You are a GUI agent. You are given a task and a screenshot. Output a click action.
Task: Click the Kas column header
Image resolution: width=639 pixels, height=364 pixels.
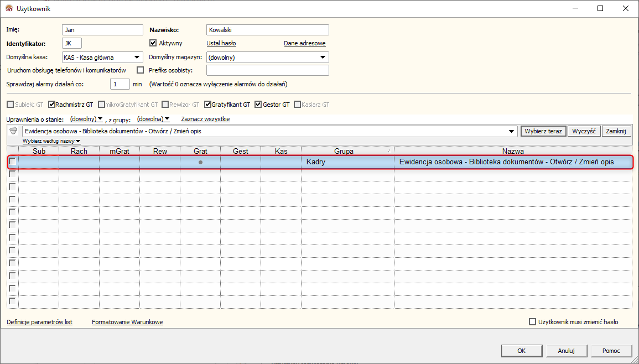281,151
